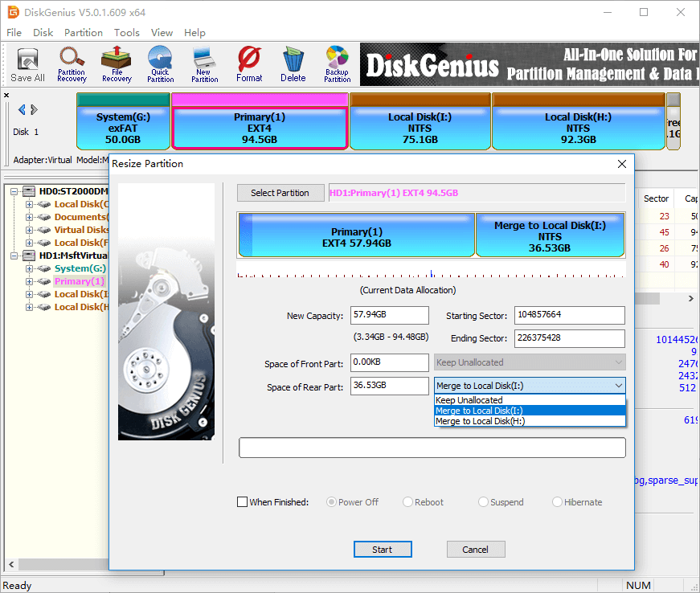700x593 pixels.
Task: Select Keep Unallocated from the dropdown list
Action: 469,400
